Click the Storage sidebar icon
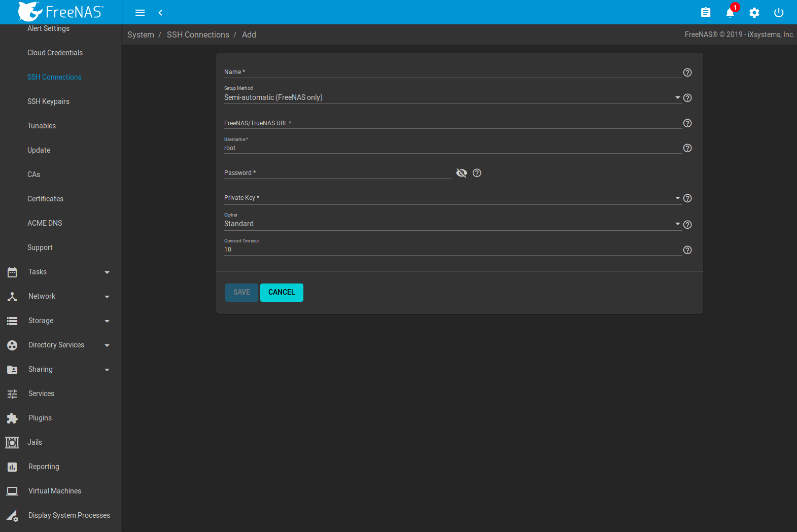 pyautogui.click(x=12, y=321)
